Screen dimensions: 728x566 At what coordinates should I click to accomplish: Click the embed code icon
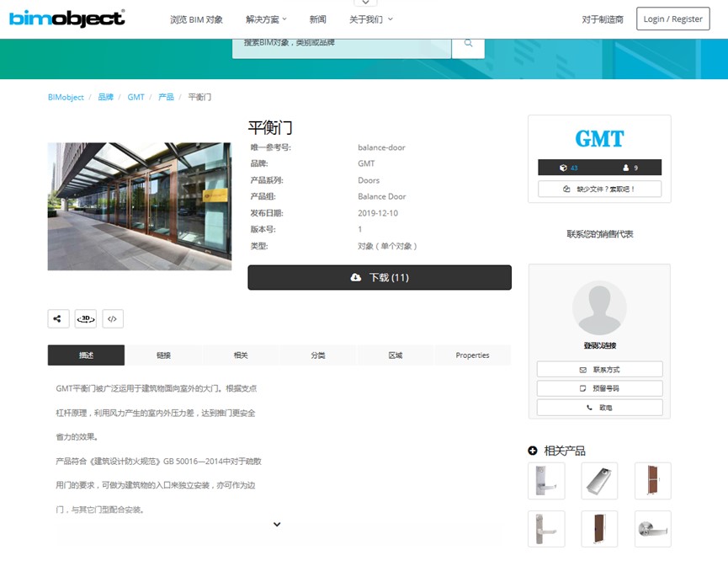tap(113, 318)
